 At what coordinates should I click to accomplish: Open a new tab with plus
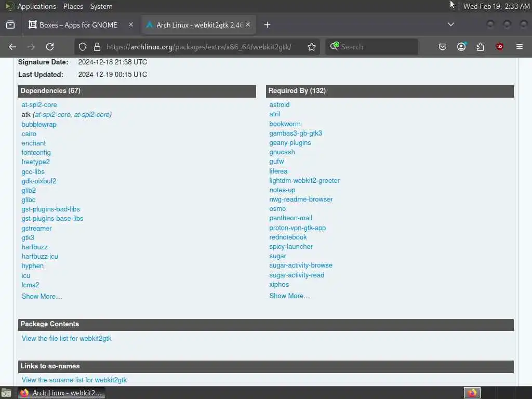(268, 25)
